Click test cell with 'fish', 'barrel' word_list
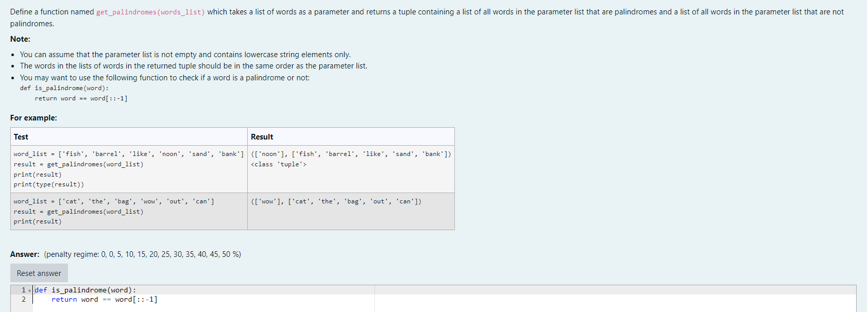The height and width of the screenshot is (312, 868). tap(129, 169)
